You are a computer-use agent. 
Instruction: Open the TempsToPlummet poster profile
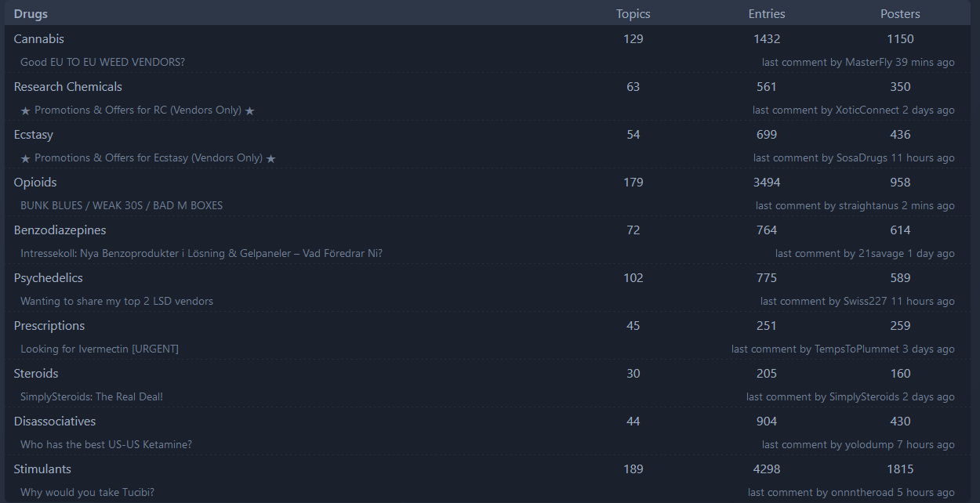857,349
